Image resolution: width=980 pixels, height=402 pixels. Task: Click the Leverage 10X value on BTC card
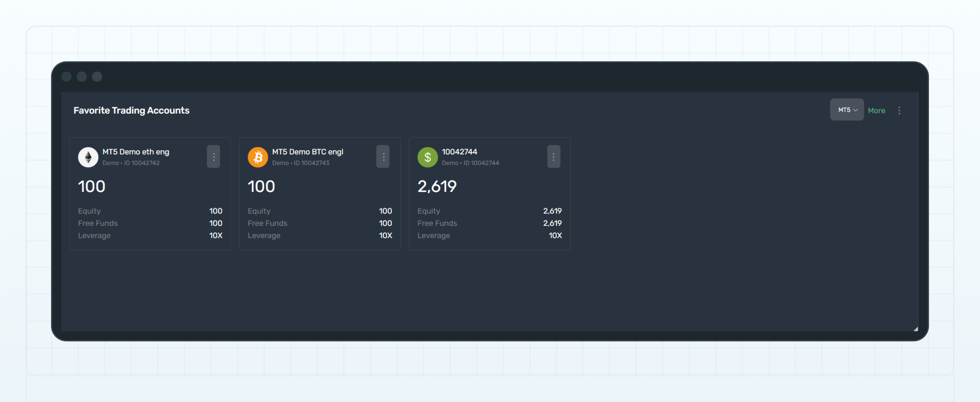[385, 236]
